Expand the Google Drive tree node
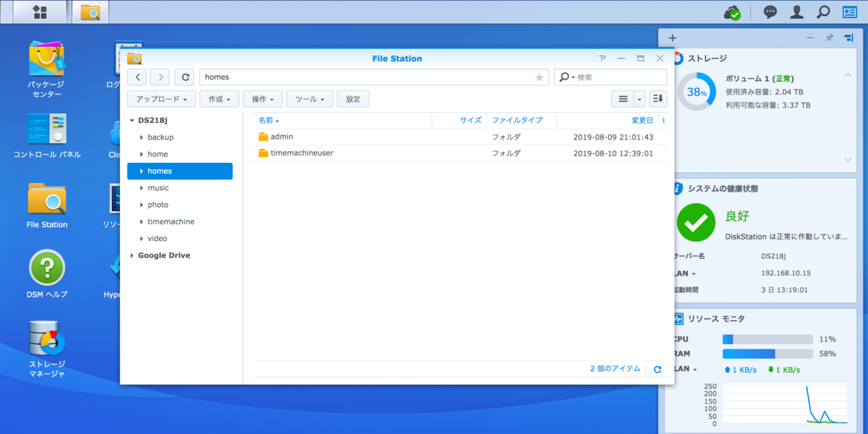 [x=132, y=255]
